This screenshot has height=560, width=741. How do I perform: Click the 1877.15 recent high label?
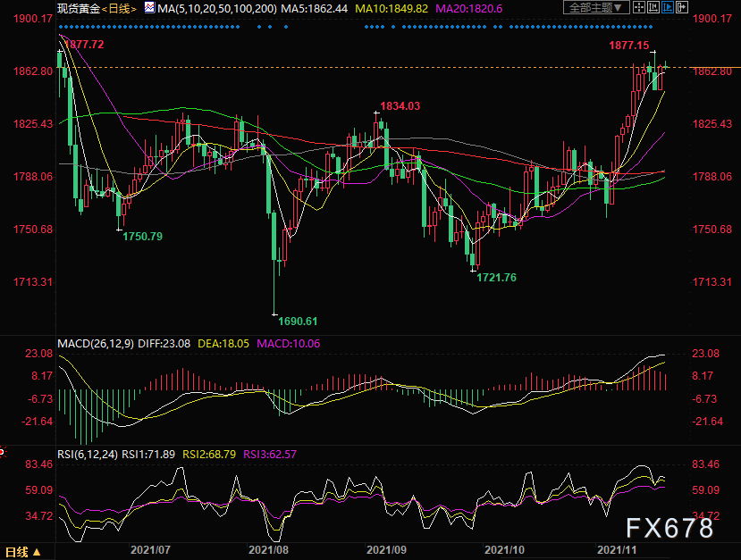point(629,46)
